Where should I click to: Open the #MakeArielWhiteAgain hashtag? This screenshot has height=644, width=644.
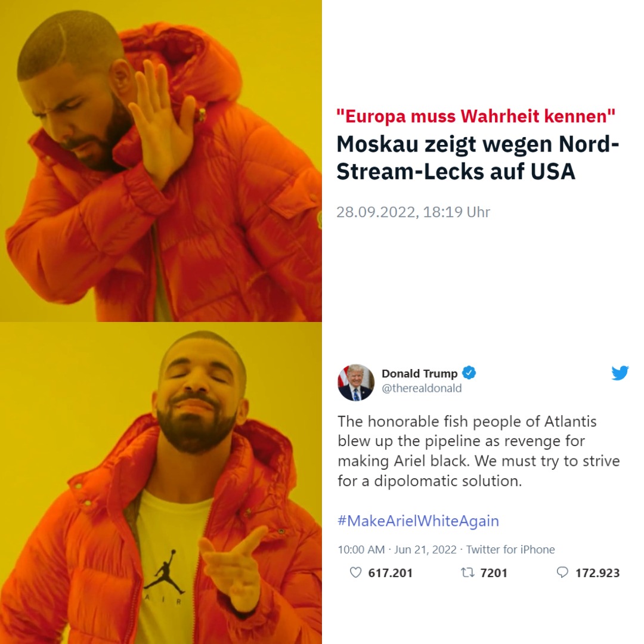point(419,521)
